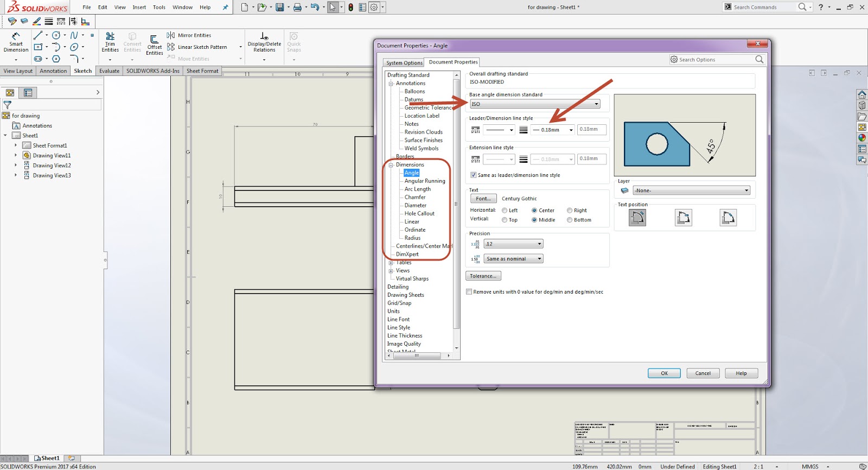Enable Remove units with 0 value checkbox
The height and width of the screenshot is (470, 868).
click(469, 292)
